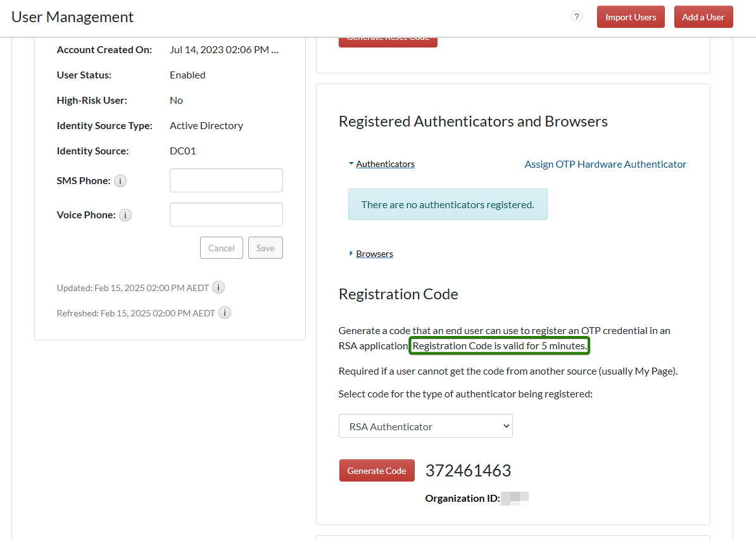Click the SMS Phone info icon
The height and width of the screenshot is (541, 756).
120,181
